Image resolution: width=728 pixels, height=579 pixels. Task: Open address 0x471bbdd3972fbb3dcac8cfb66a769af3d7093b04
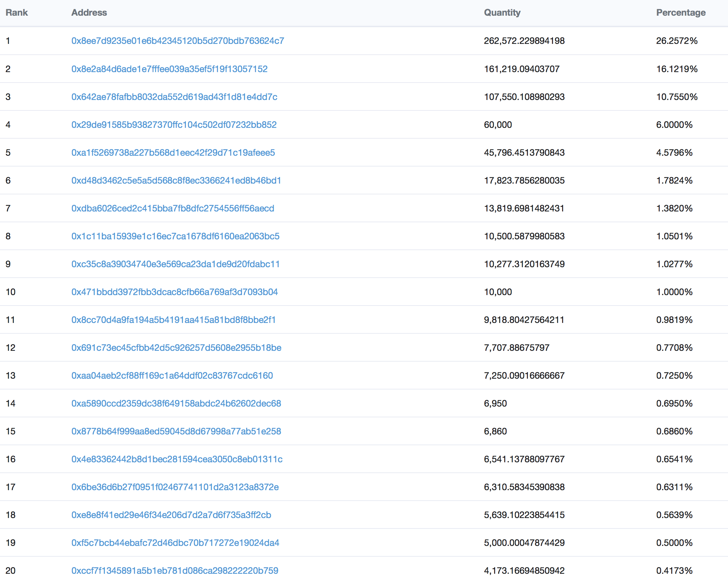point(175,292)
